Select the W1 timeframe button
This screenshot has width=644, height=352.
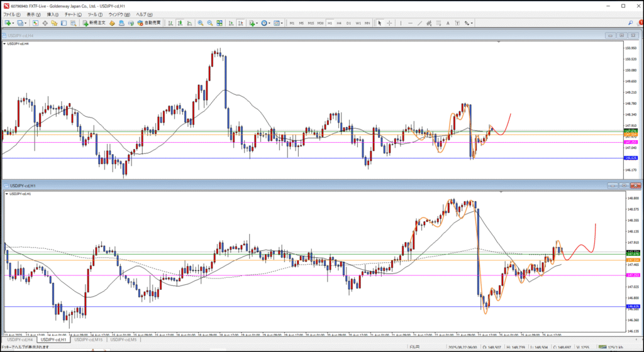(x=358, y=23)
